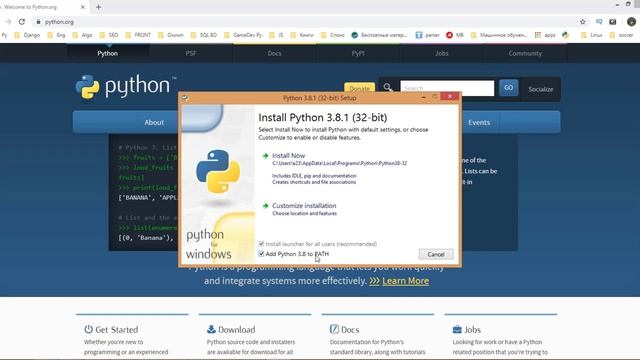This screenshot has width=640, height=360.
Task: Select the Docs tab in site header
Action: click(x=274, y=53)
